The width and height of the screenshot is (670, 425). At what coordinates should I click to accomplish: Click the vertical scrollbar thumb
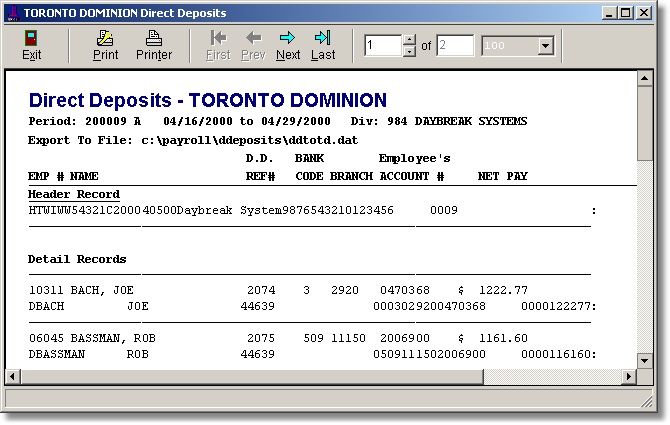pyautogui.click(x=644, y=123)
